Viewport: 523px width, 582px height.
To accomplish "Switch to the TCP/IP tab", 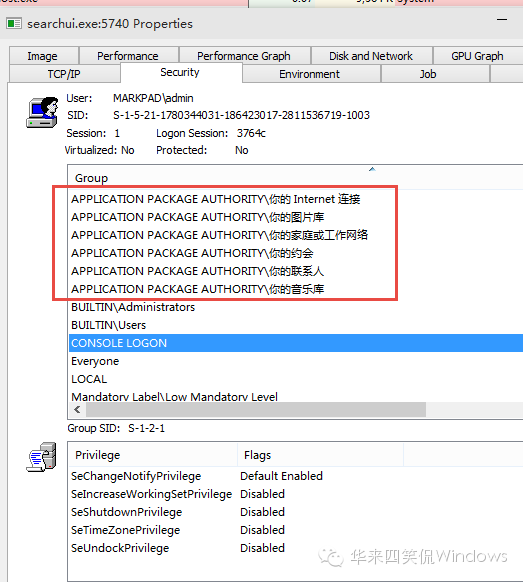I will pos(64,74).
